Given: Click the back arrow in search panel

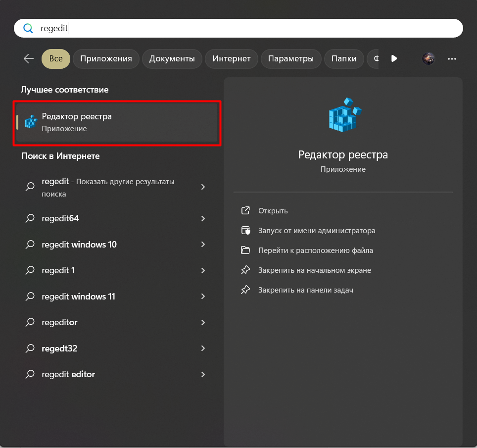Looking at the screenshot, I should (28, 58).
